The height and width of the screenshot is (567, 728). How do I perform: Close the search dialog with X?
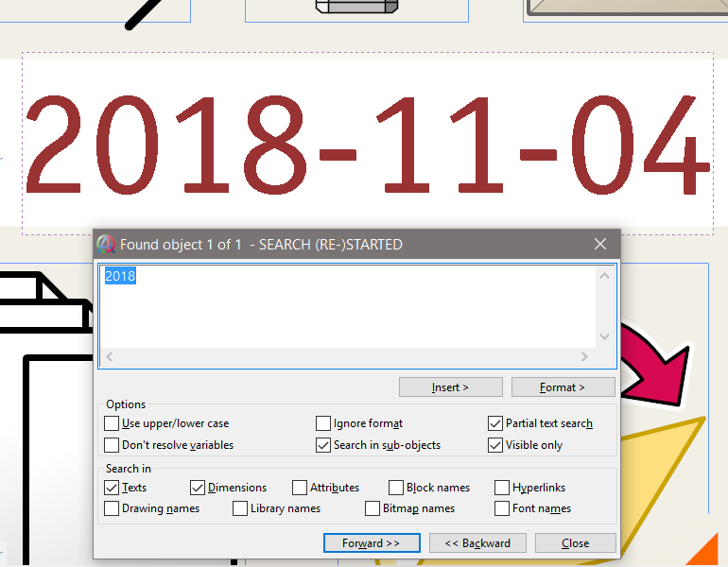[599, 244]
